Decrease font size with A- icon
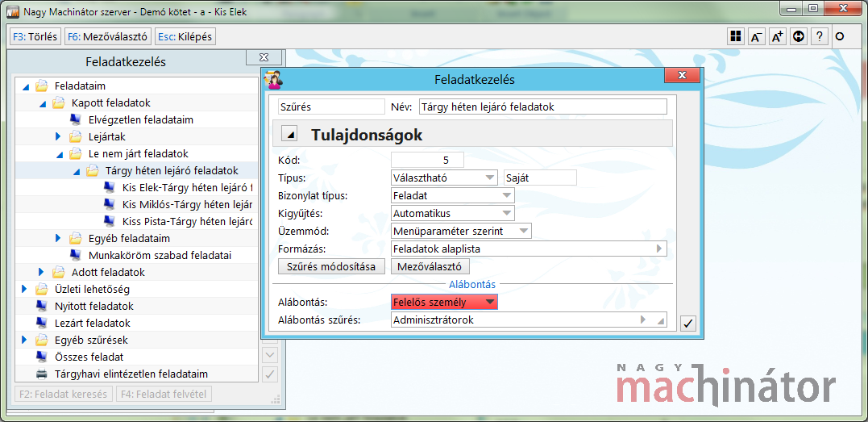 [x=756, y=36]
